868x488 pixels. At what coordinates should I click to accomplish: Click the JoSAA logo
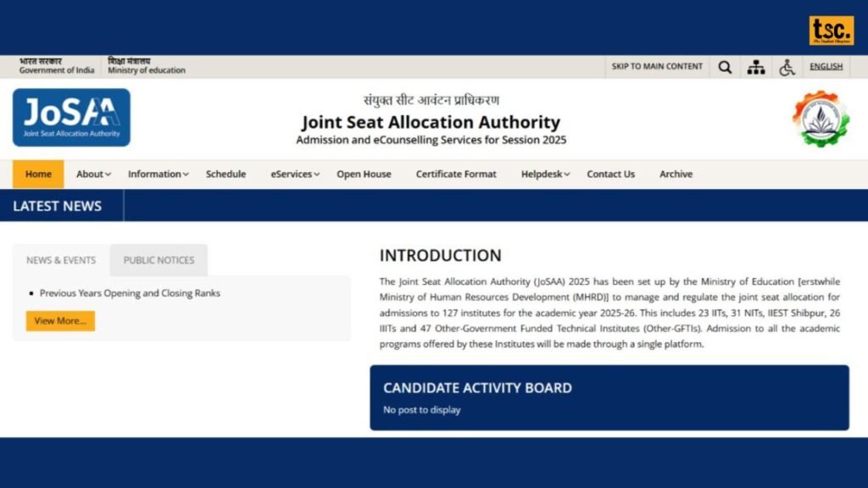point(71,117)
